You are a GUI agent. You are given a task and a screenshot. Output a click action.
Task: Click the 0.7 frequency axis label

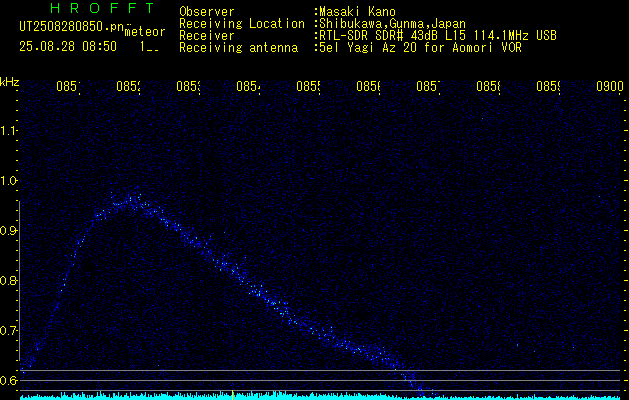pos(9,330)
